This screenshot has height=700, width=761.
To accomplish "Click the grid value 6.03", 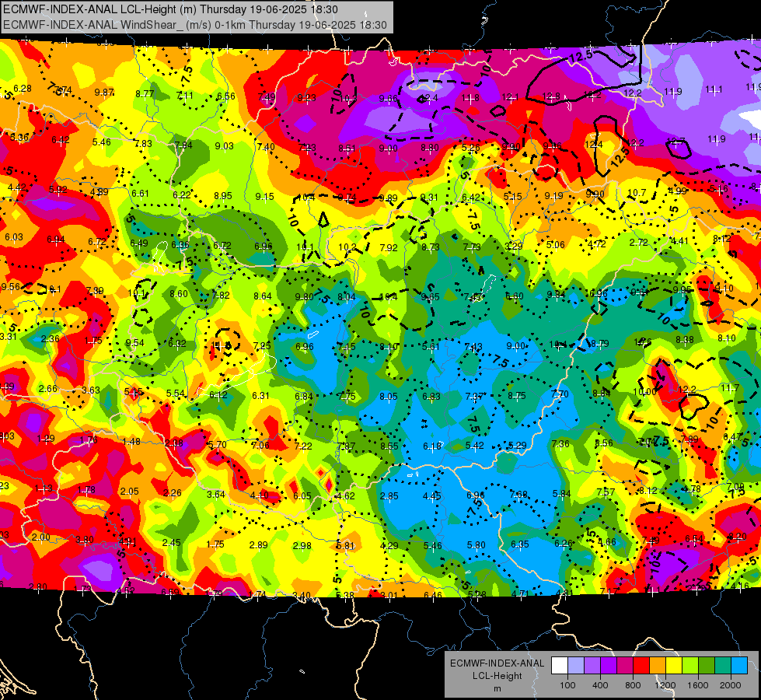I will coord(13,237).
